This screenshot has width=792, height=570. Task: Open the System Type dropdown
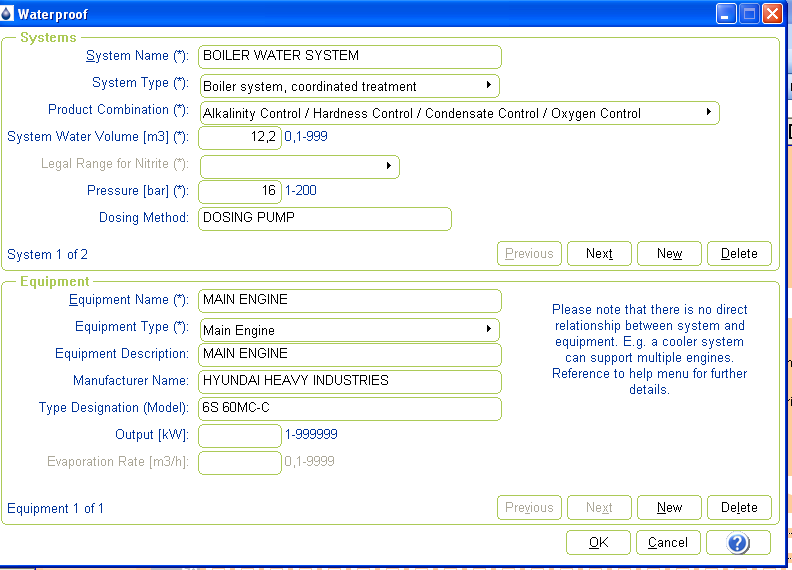click(349, 86)
